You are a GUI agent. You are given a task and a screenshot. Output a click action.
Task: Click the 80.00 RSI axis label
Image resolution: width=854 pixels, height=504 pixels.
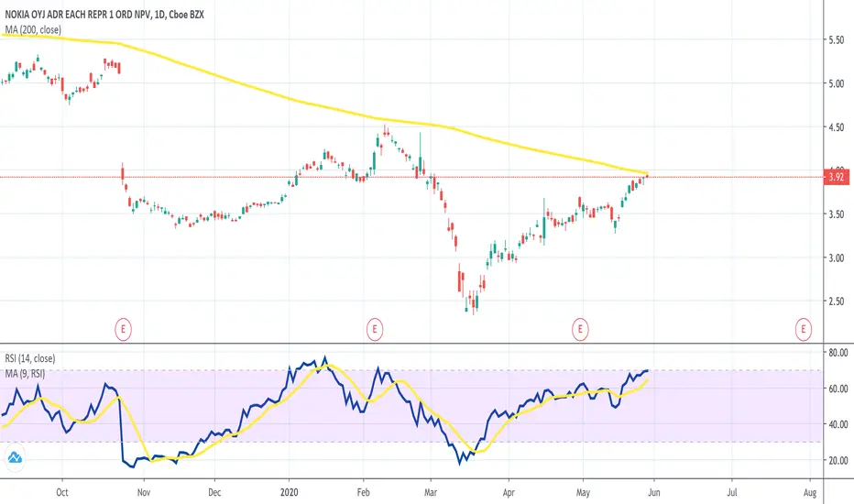(x=838, y=353)
